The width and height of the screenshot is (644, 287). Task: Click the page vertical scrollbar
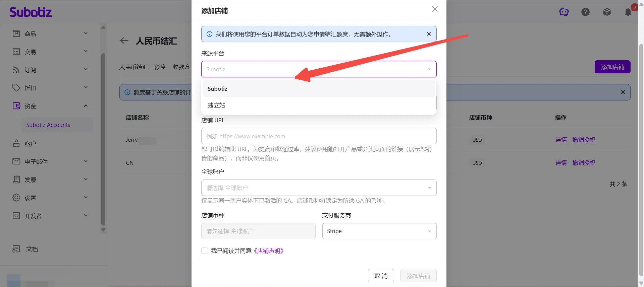(641, 160)
